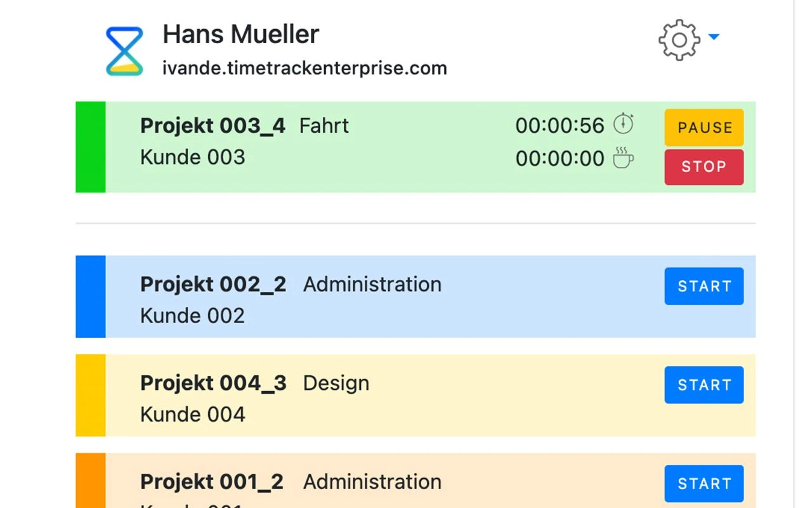Select the Projekt 003_4 title text
The height and width of the screenshot is (508, 812).
(x=213, y=126)
